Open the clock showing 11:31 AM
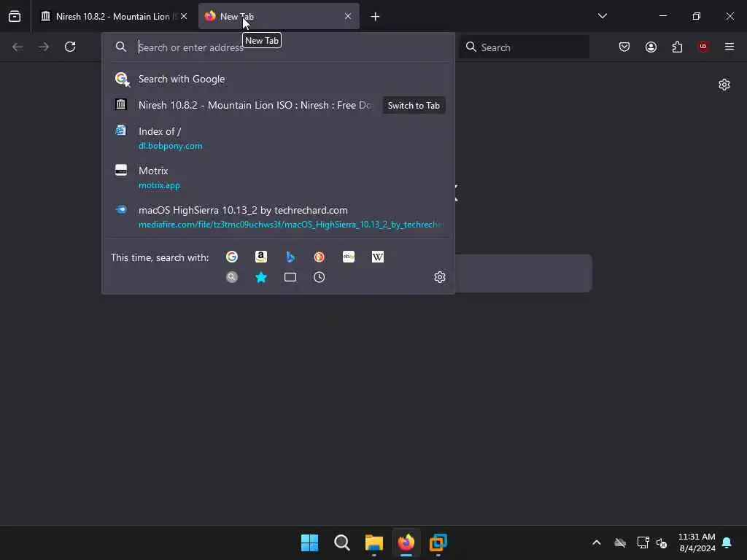747x560 pixels. pyautogui.click(x=697, y=542)
